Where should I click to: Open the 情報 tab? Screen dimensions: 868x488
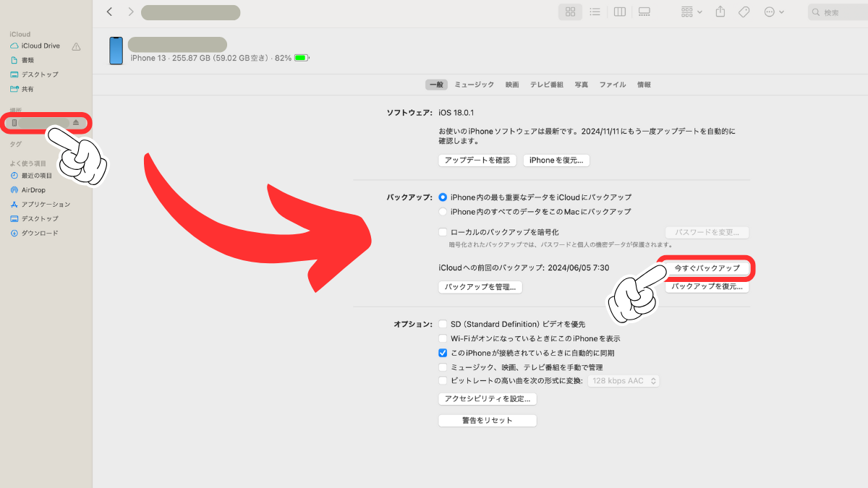point(644,85)
